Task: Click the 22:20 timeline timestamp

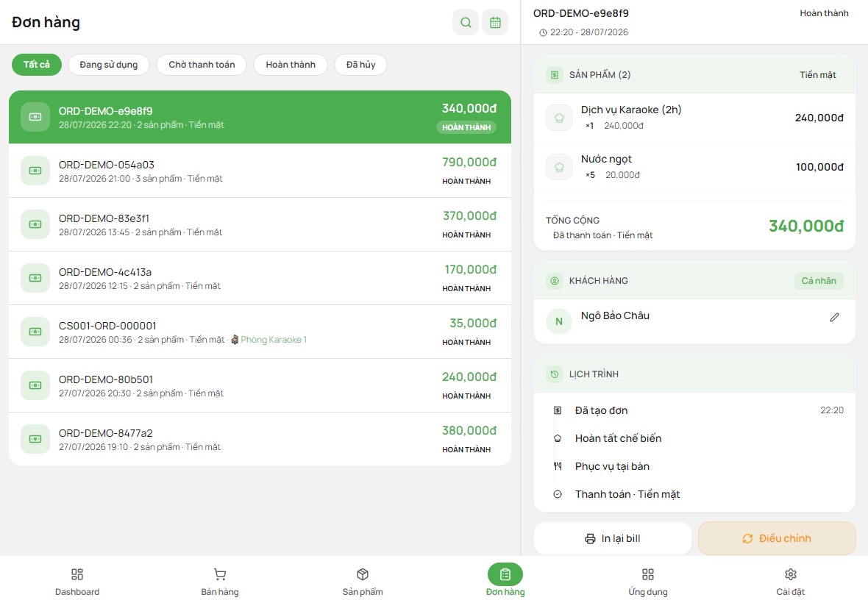Action: click(x=832, y=410)
